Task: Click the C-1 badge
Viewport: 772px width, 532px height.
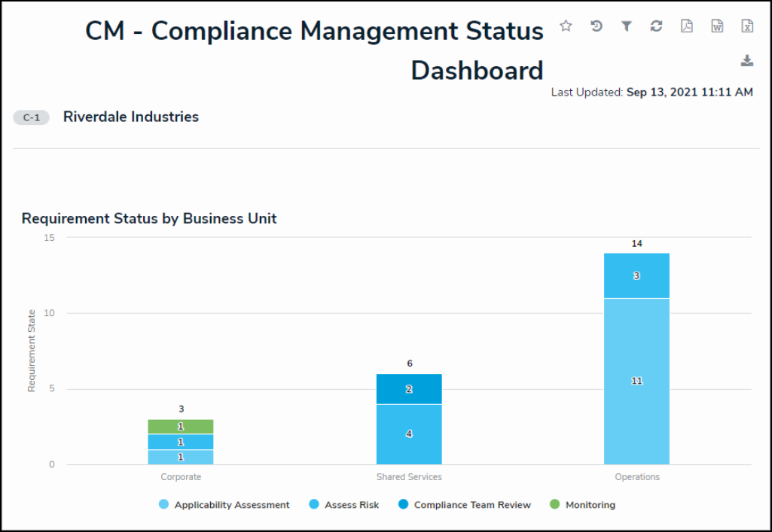Action: coord(32,117)
